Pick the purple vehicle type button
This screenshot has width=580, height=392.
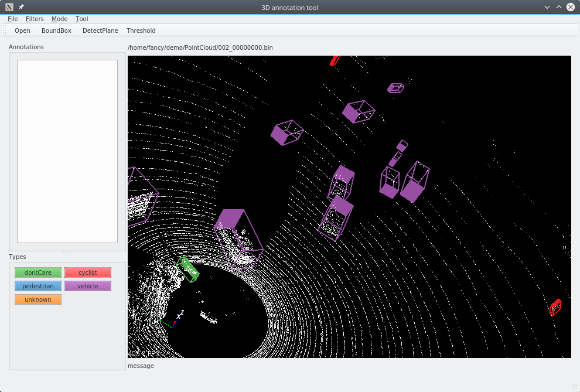88,286
